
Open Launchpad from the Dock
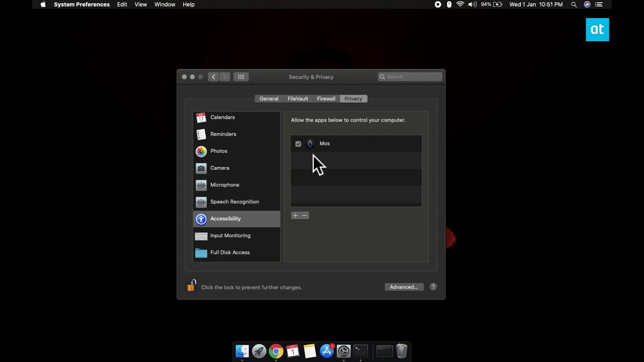[259, 350]
